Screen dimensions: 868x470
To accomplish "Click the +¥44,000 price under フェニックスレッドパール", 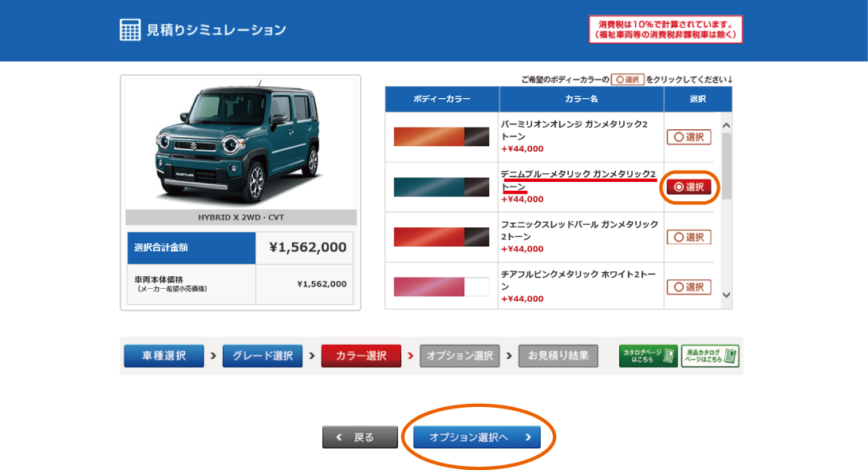I will tap(522, 249).
